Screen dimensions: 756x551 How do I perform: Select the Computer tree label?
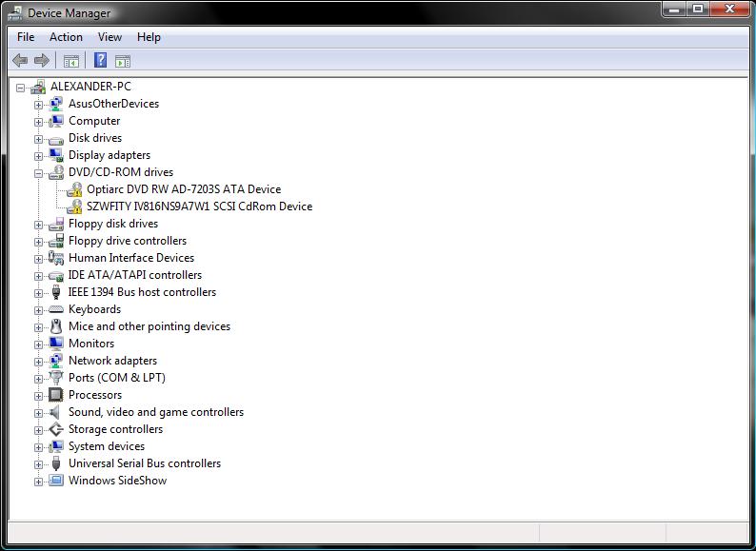(x=94, y=121)
